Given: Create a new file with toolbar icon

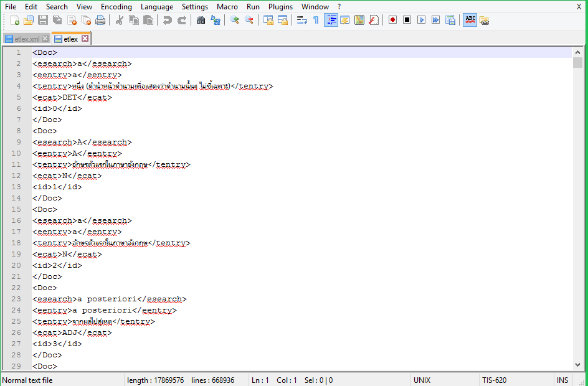Looking at the screenshot, I should 14,21.
